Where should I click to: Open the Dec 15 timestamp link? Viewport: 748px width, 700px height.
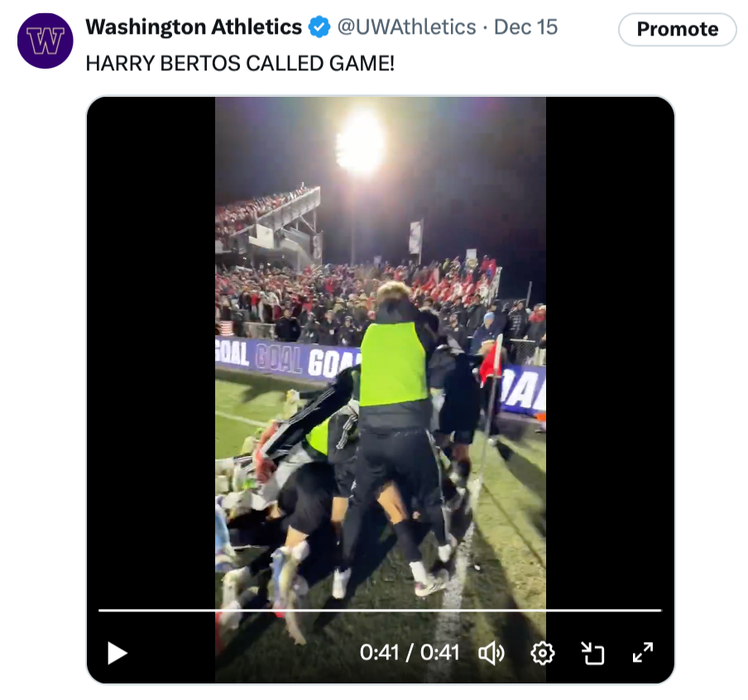pos(525,27)
